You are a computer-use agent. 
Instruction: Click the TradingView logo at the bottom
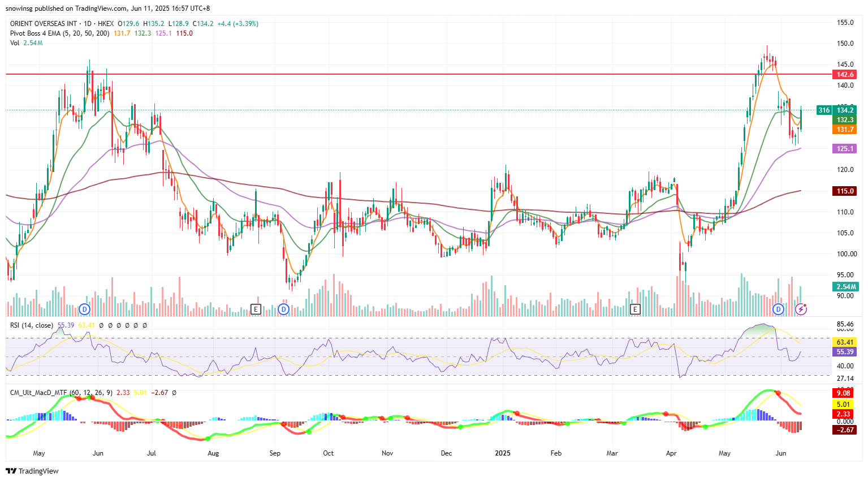coord(32,471)
